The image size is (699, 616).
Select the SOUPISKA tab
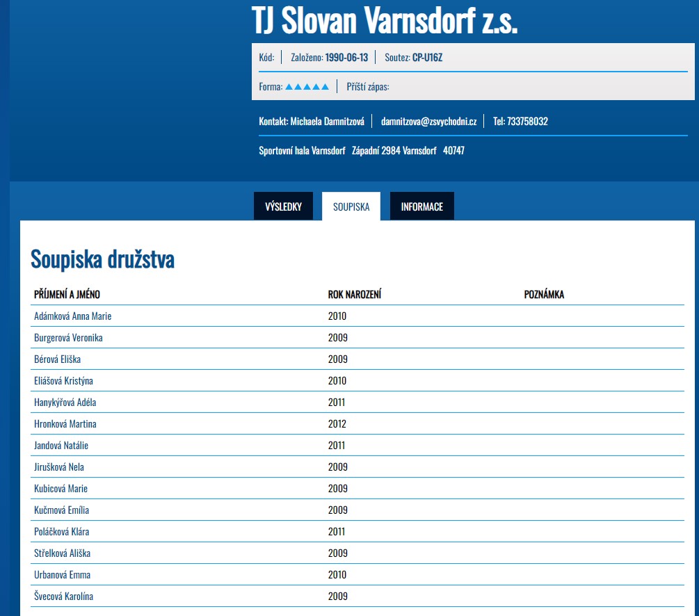pyautogui.click(x=351, y=206)
